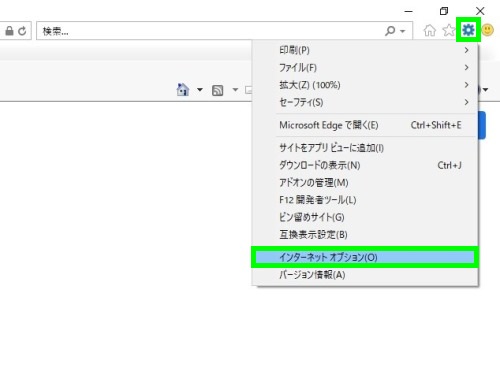Click the smiley feedback icon

coord(488,30)
